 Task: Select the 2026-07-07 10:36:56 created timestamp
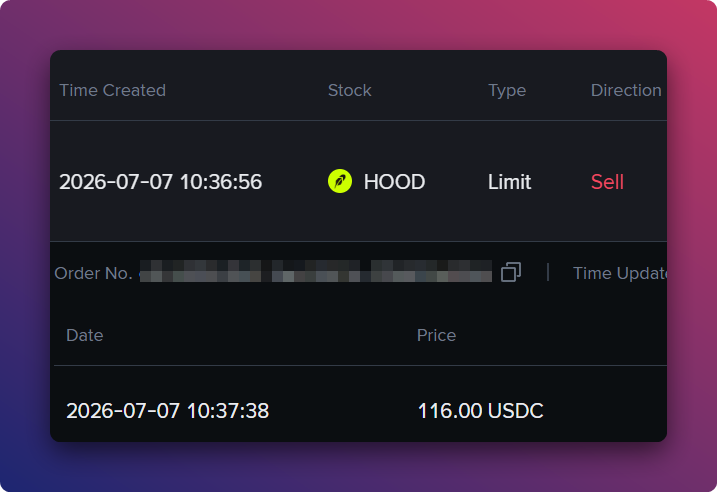pos(161,182)
